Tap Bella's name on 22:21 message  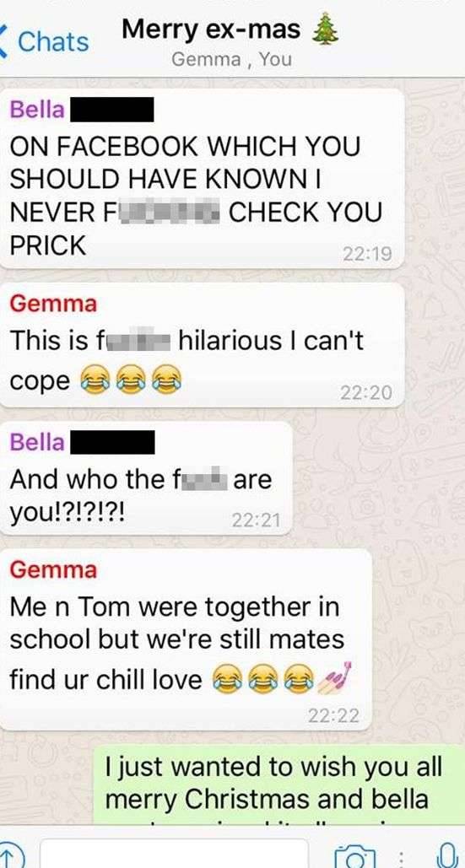(x=37, y=442)
